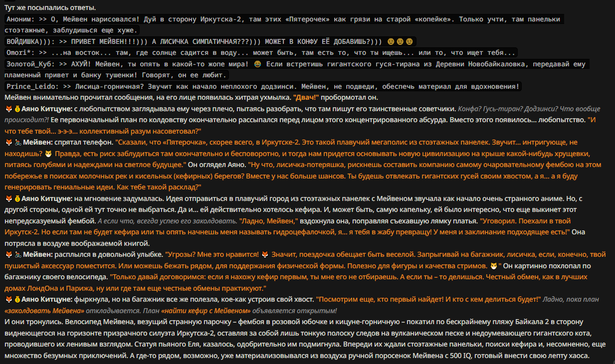Screen dimensions: 615x364
Task: Click the username "Аноним:" in the code block
Action: 20,19
